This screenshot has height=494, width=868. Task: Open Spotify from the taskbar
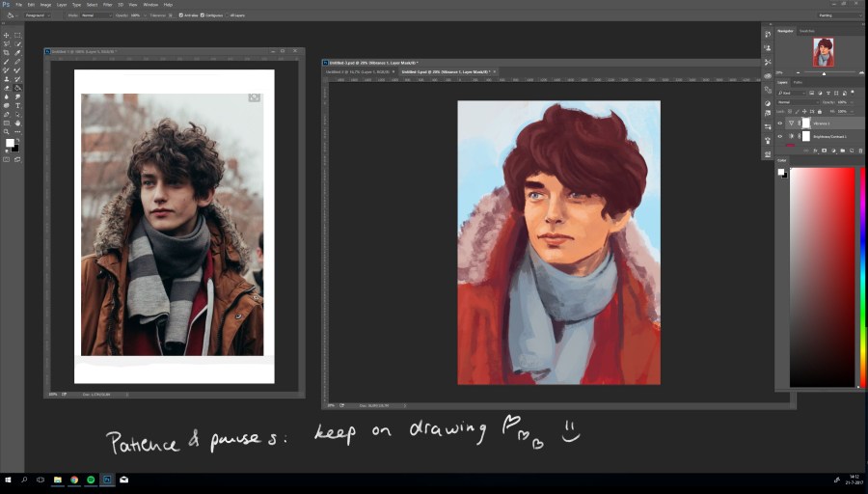point(90,480)
